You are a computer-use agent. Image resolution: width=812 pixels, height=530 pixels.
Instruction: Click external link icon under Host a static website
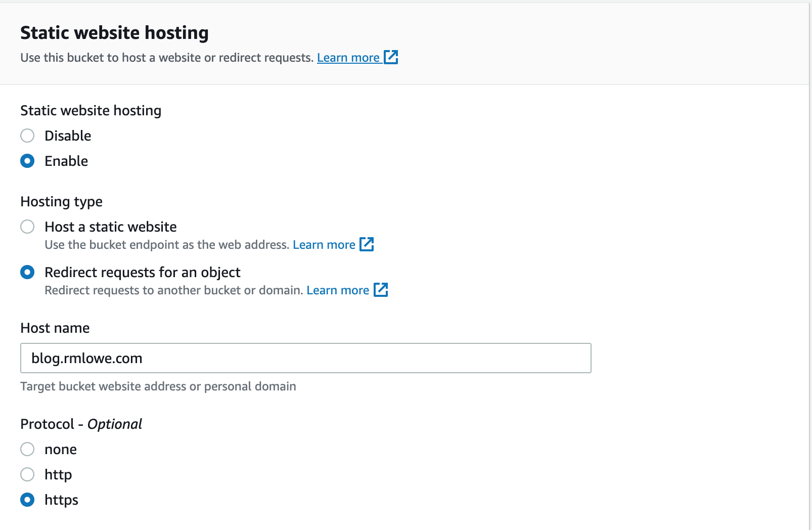tap(367, 244)
